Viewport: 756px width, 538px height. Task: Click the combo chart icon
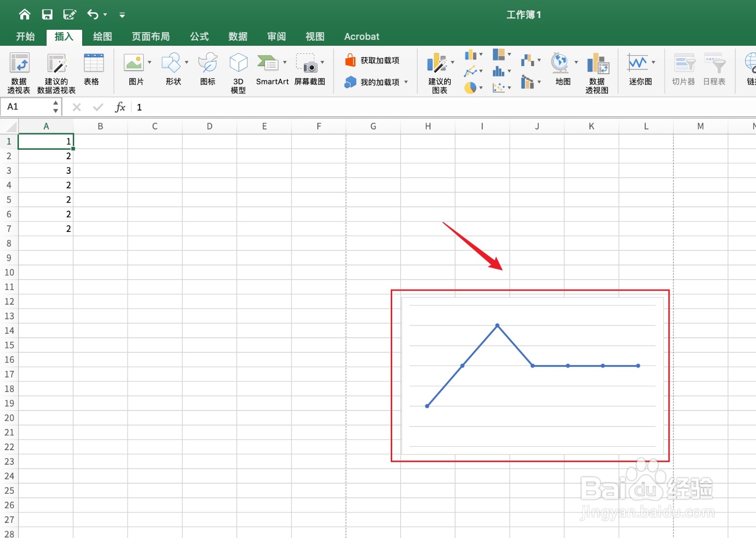(527, 82)
